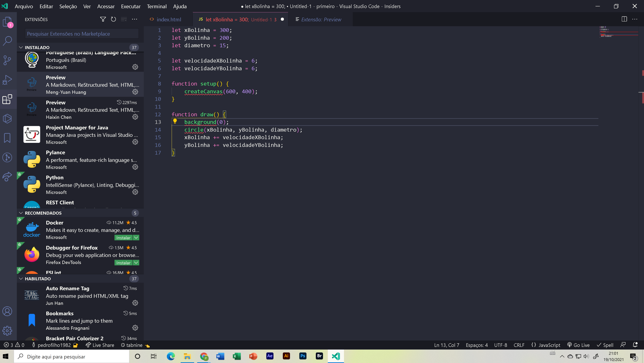Install the Docker extension
Screen dimensions: 644x363
point(124,238)
